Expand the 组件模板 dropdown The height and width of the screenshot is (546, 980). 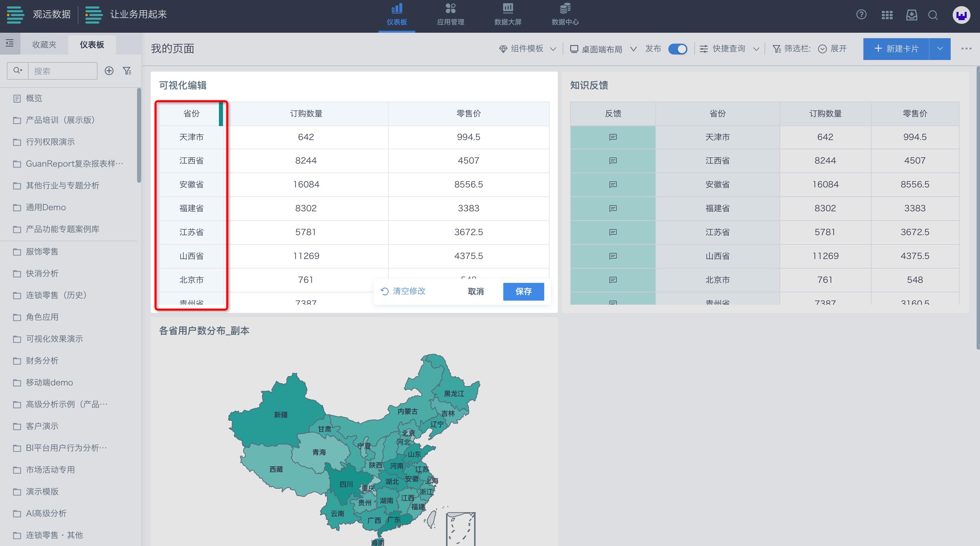coord(528,49)
